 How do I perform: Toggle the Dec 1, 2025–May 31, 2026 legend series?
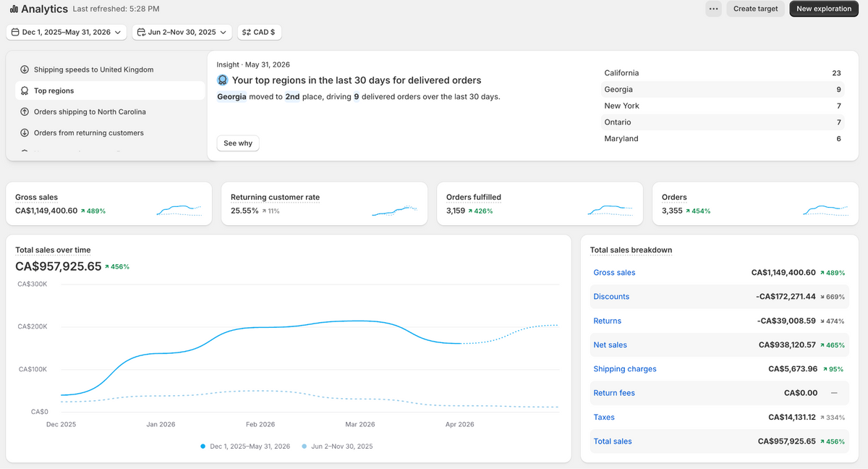(x=245, y=447)
